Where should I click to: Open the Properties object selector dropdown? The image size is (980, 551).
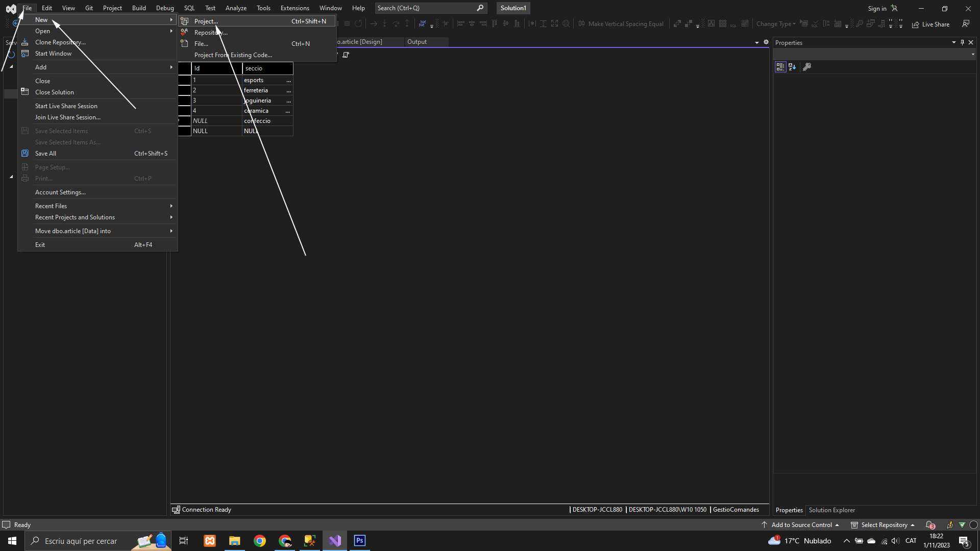point(972,54)
